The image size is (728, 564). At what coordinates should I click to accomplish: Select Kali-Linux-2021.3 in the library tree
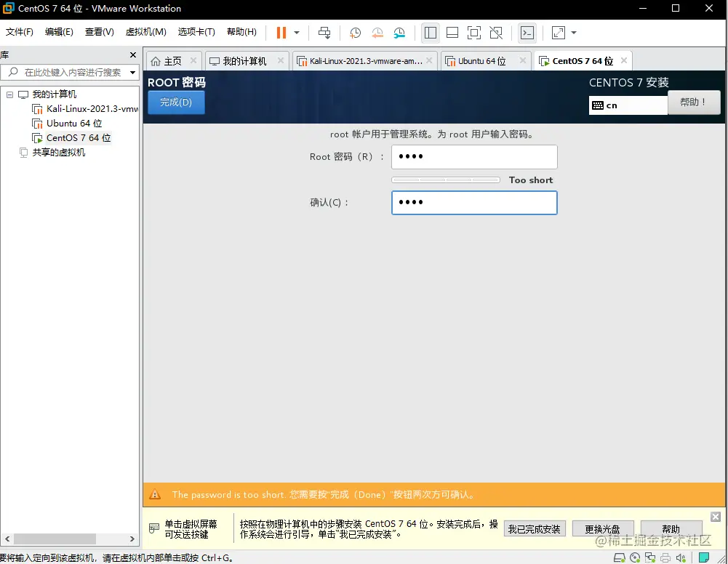click(85, 109)
